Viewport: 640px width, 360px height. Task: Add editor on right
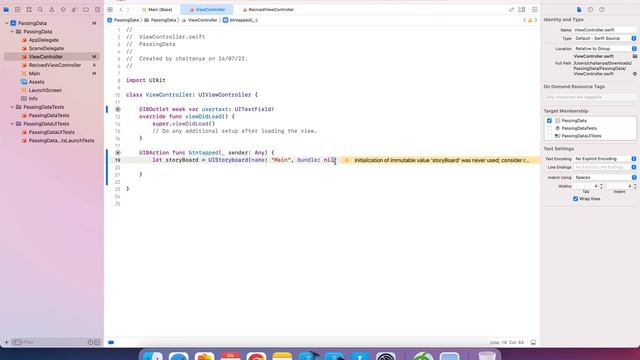click(535, 9)
